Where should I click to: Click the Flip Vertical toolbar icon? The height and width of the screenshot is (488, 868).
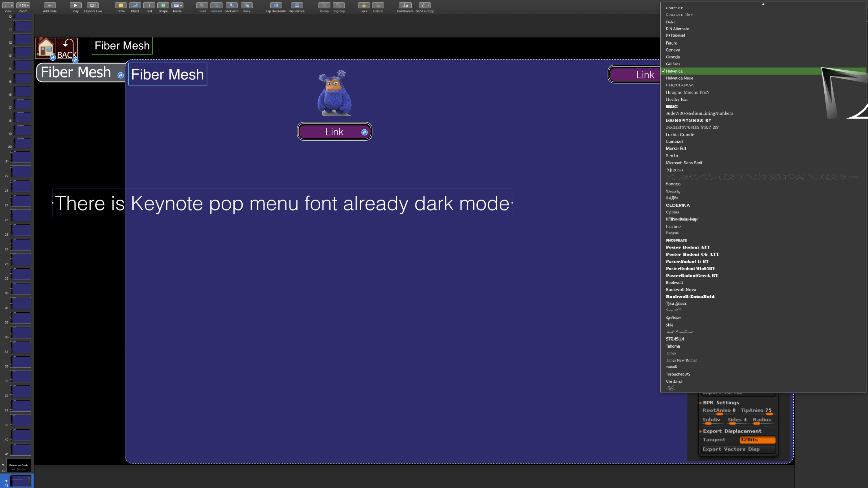click(x=297, y=5)
